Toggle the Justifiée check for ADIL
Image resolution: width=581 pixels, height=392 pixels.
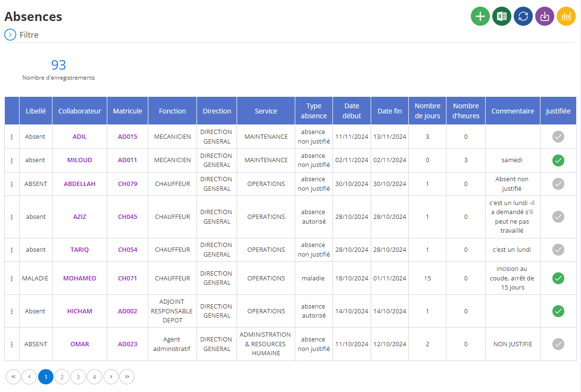(558, 137)
